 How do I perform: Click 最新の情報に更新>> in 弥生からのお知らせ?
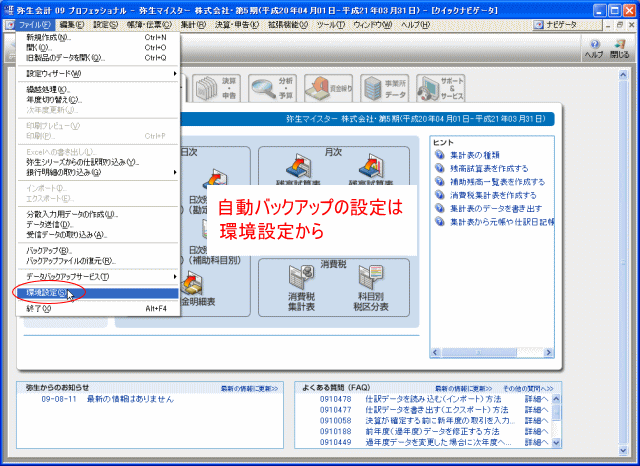(249, 388)
